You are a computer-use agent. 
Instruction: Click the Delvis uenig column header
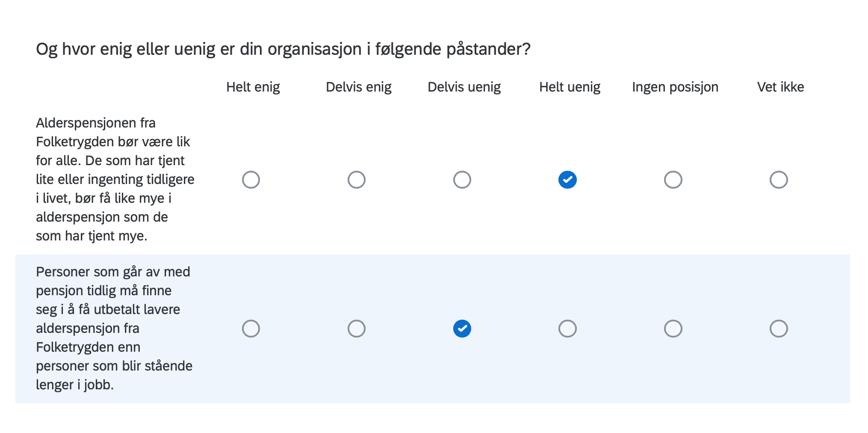464,87
